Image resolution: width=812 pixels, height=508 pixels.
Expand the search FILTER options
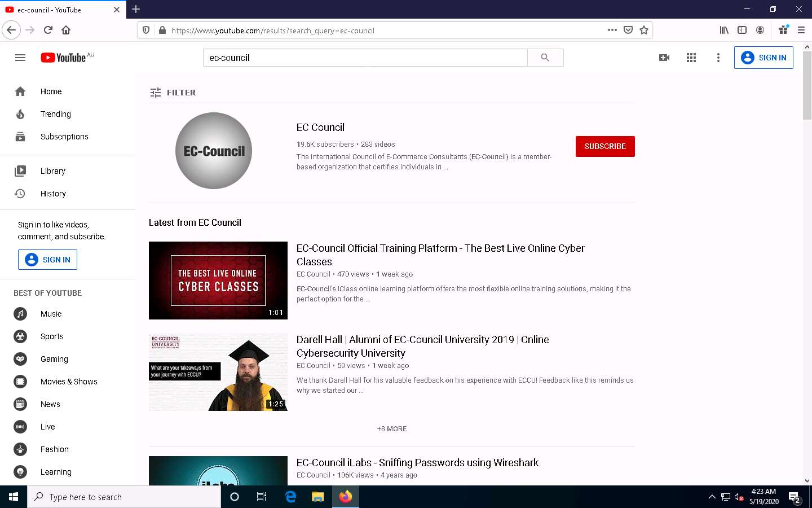coord(173,93)
